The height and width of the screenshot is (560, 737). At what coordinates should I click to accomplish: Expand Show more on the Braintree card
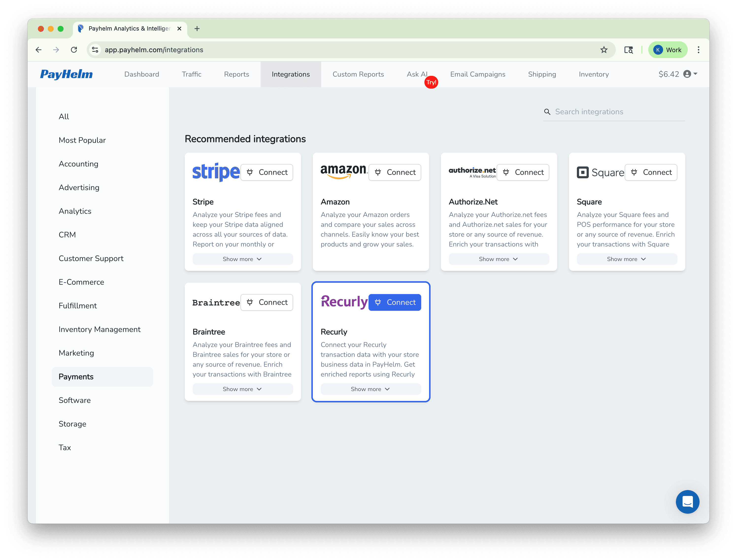tap(242, 389)
